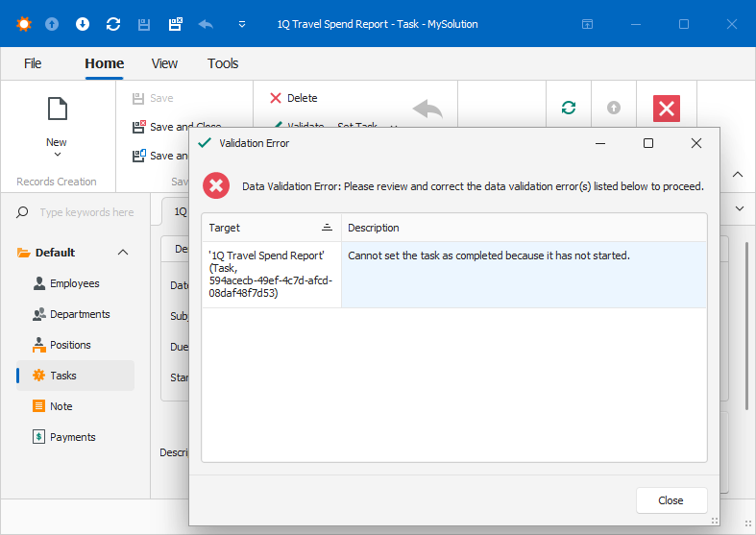Screen dimensions: 756x535
Task: Click the save and close icon in title bar
Action: [175, 24]
